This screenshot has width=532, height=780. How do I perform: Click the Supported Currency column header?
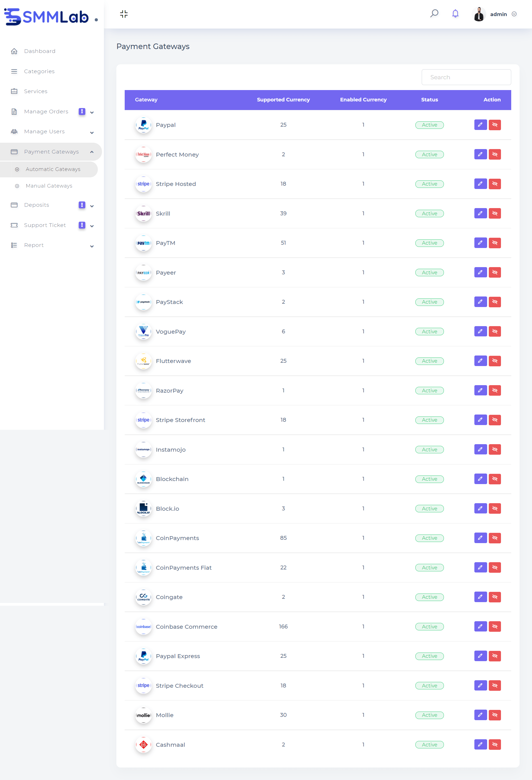[283, 100]
